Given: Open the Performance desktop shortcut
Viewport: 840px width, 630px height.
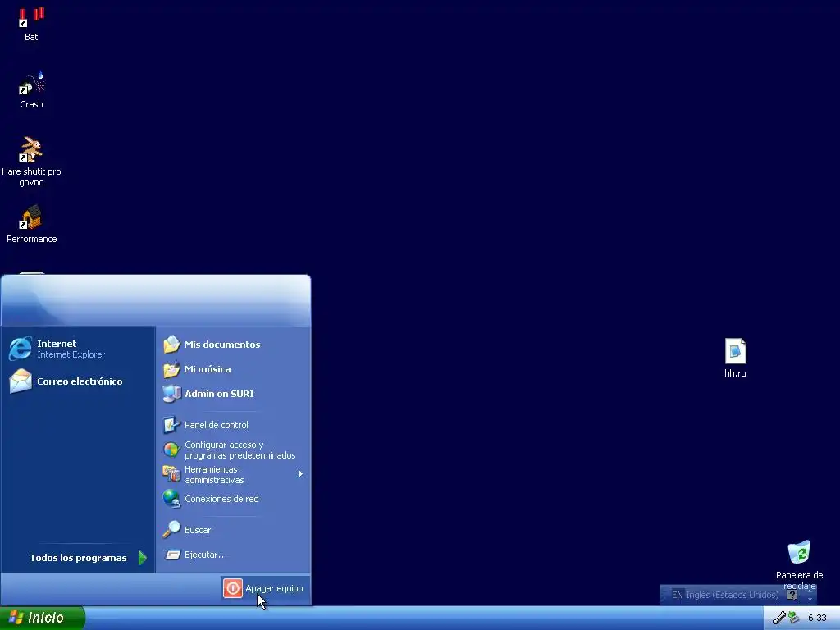Looking at the screenshot, I should [x=31, y=224].
